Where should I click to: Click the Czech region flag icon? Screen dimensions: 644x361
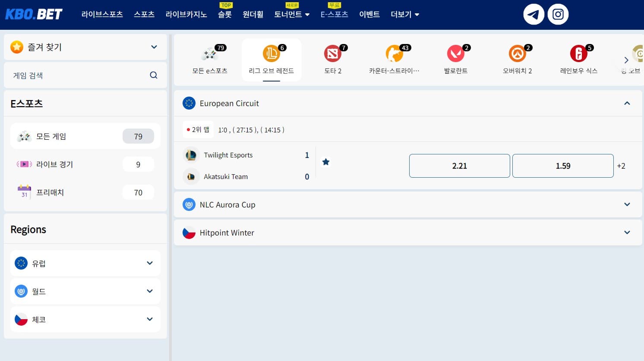[21, 319]
